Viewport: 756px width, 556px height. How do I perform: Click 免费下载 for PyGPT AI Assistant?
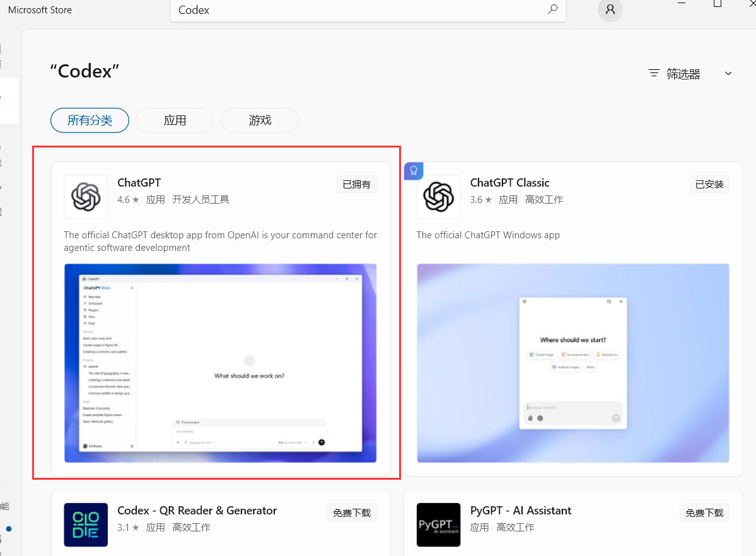tap(704, 513)
